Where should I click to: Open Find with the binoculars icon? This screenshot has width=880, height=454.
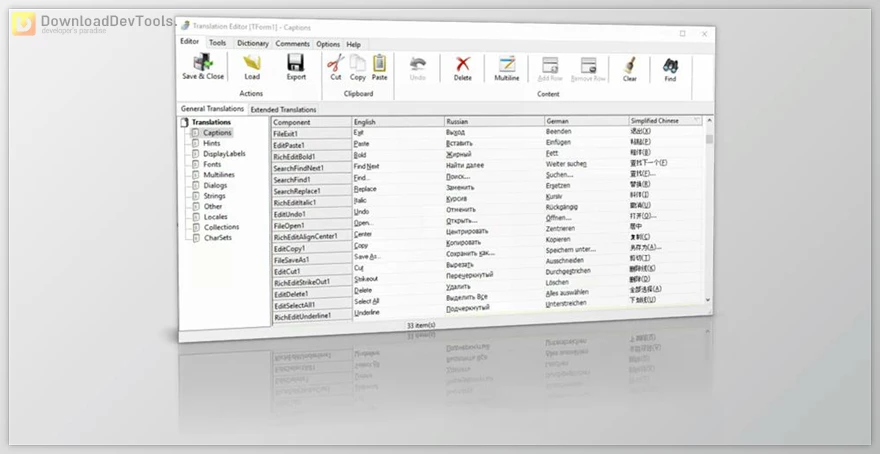(670, 66)
